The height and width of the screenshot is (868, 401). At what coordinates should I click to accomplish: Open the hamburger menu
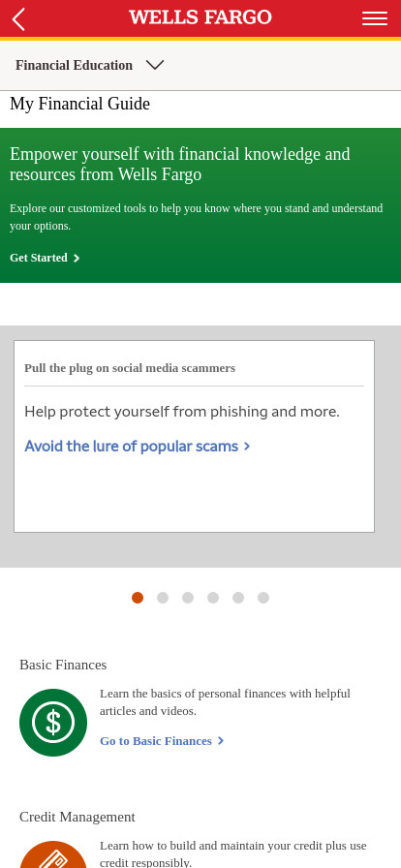(x=375, y=18)
